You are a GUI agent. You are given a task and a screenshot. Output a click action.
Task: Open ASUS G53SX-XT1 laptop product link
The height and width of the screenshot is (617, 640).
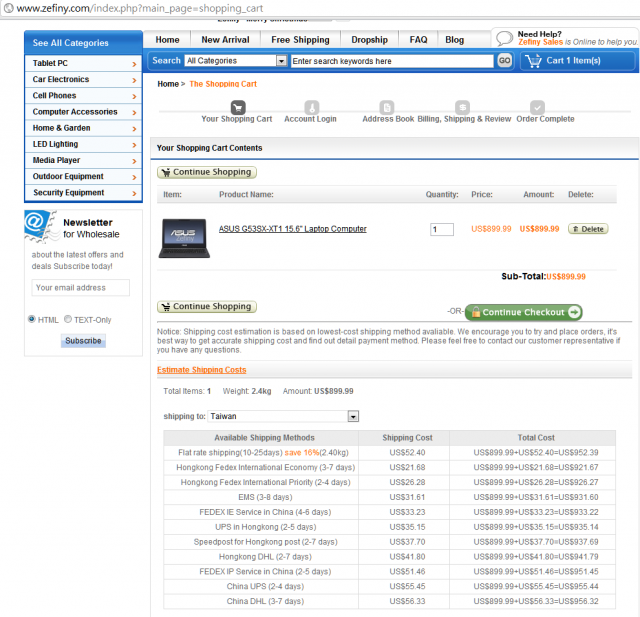293,229
